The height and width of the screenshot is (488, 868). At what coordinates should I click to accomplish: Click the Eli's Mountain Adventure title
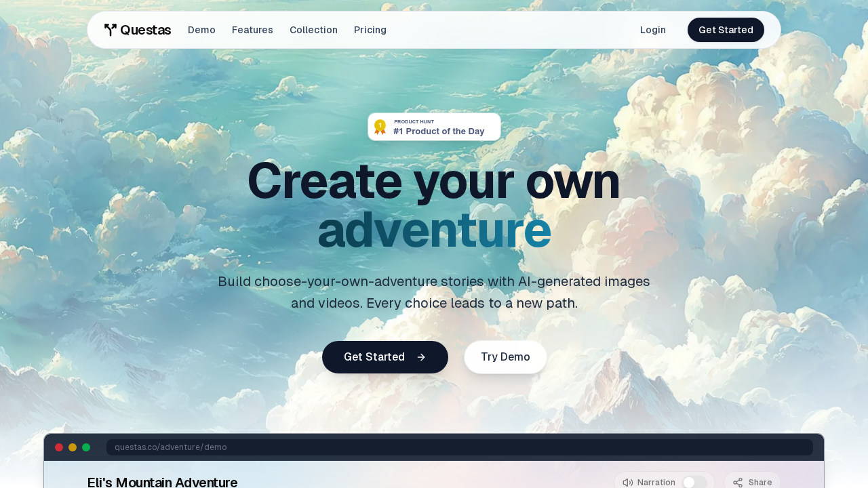163,483
